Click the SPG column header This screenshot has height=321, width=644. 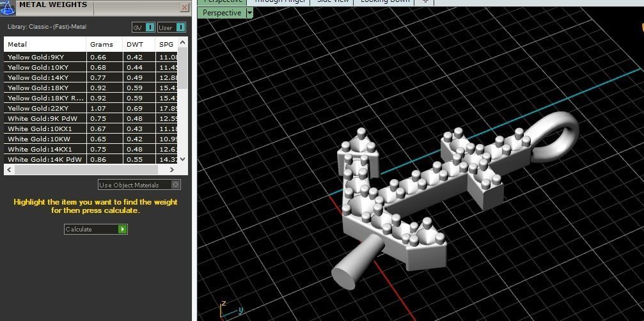click(x=167, y=44)
